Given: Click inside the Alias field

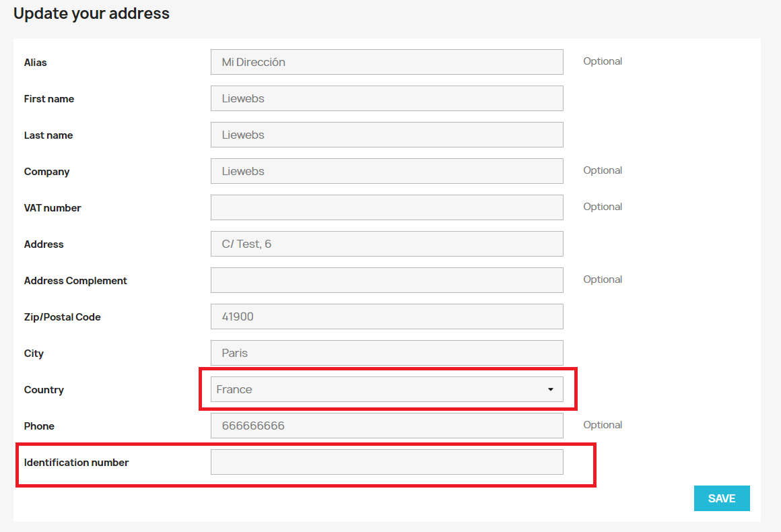Looking at the screenshot, I should (387, 62).
